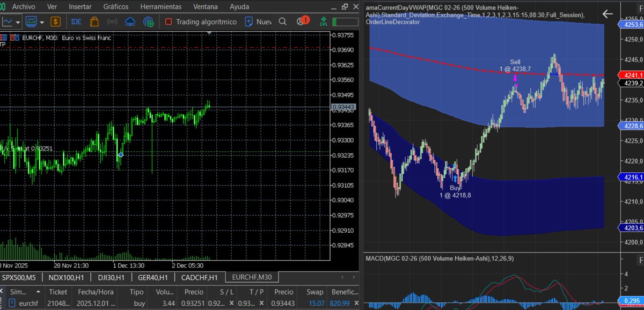Open a new order with the dollar icon

point(55,23)
